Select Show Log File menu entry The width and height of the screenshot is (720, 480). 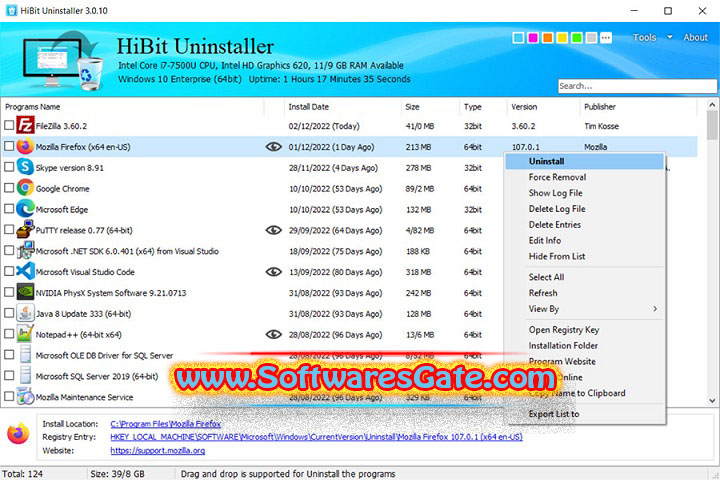point(585,193)
